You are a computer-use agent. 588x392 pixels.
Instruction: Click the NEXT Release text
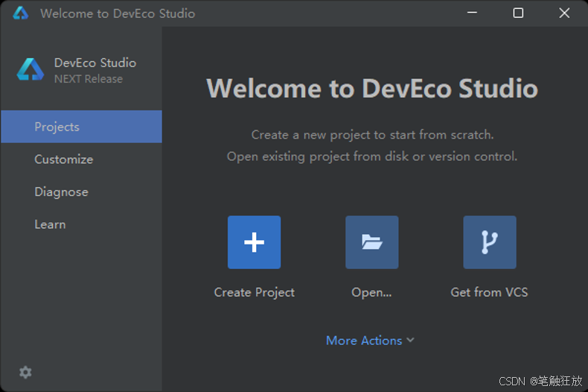89,79
